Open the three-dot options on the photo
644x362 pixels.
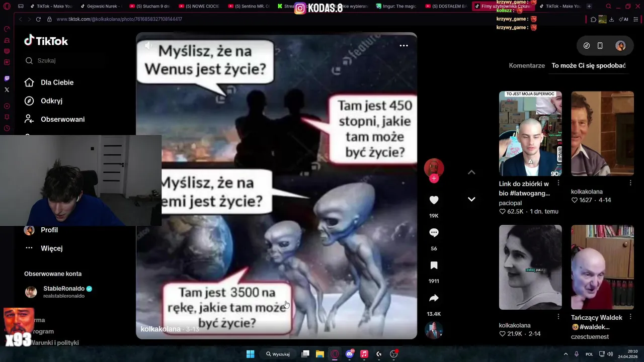pyautogui.click(x=404, y=45)
